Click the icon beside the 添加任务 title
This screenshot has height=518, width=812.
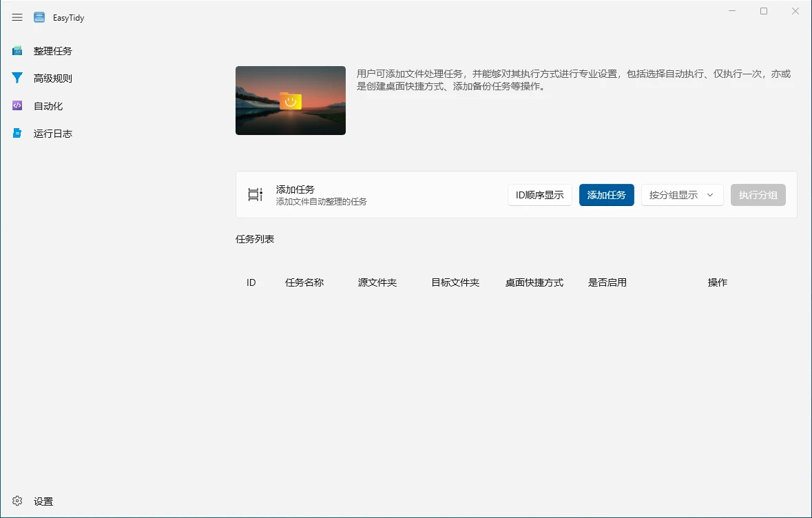pos(256,195)
